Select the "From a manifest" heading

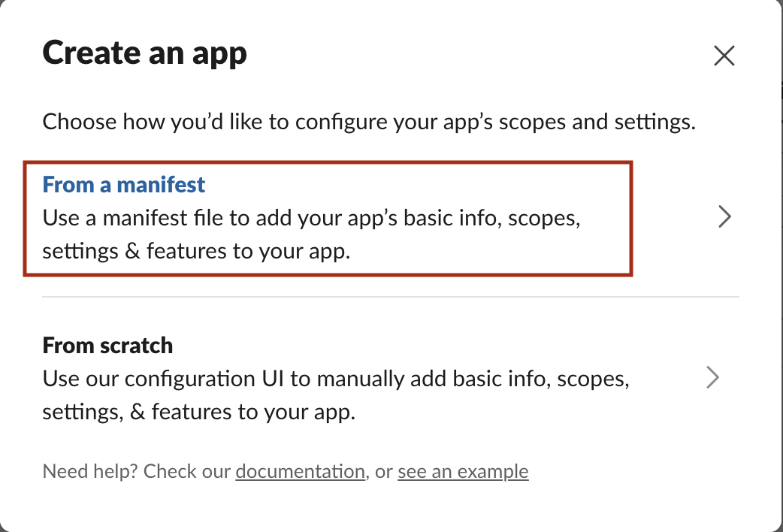(x=124, y=184)
